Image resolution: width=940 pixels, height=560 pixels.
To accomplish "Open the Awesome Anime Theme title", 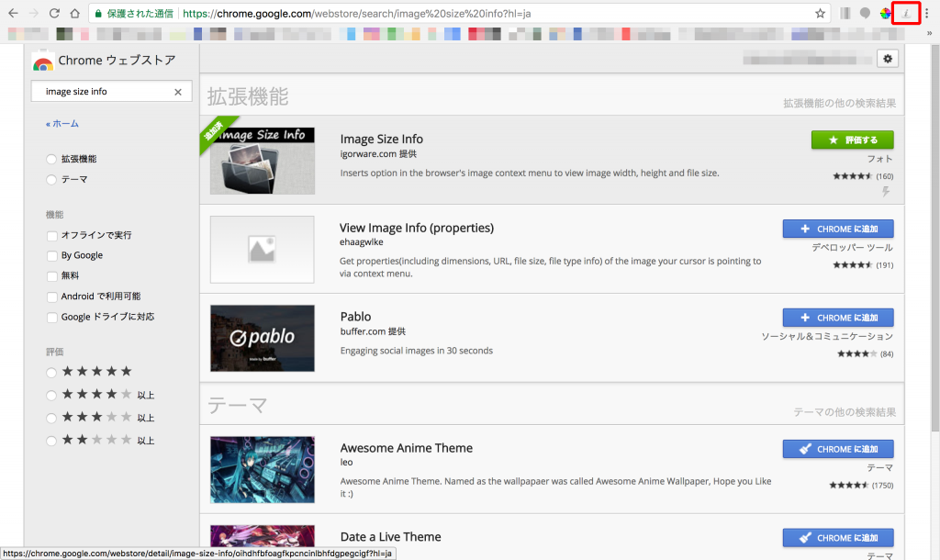I will (407, 448).
